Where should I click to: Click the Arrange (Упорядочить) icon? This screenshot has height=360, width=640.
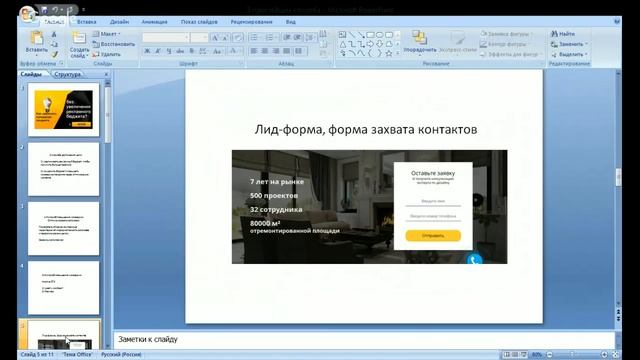pos(419,38)
